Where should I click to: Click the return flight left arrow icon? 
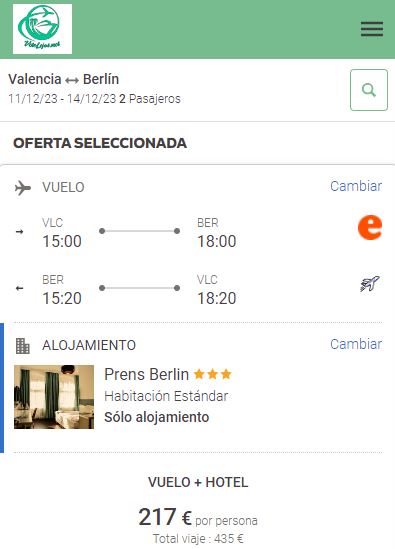pos(20,289)
